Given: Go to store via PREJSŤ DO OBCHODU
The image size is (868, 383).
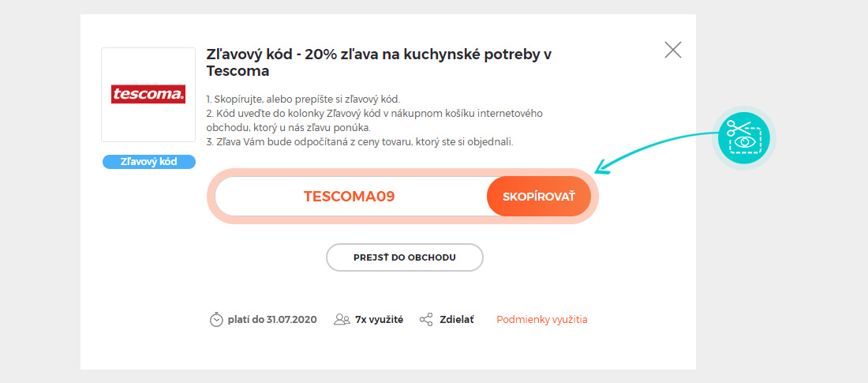Looking at the screenshot, I should (405, 257).
